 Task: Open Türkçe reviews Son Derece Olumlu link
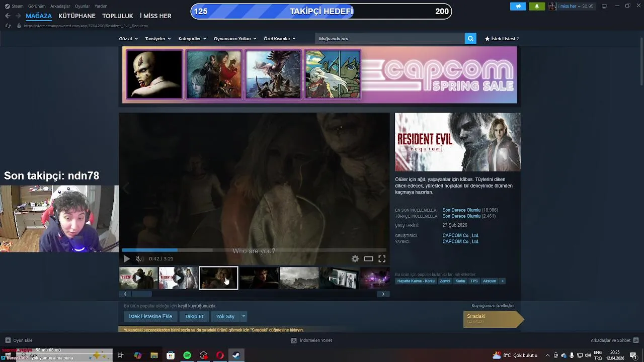point(461,216)
